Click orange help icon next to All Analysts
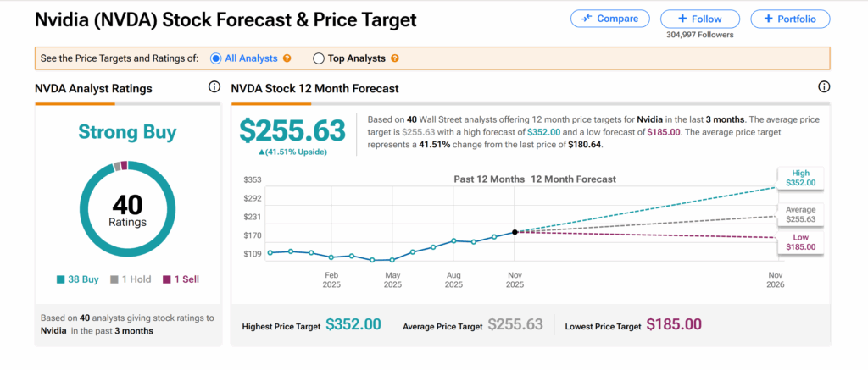Screen dimensions: 868x370 pyautogui.click(x=287, y=58)
